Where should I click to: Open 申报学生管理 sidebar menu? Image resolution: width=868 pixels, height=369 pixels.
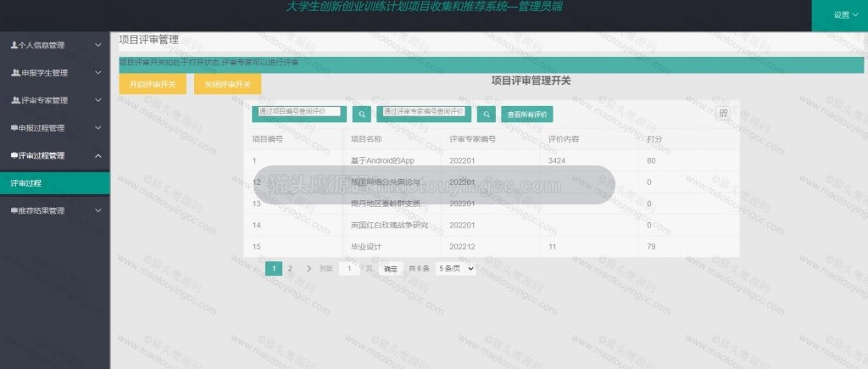click(x=55, y=73)
